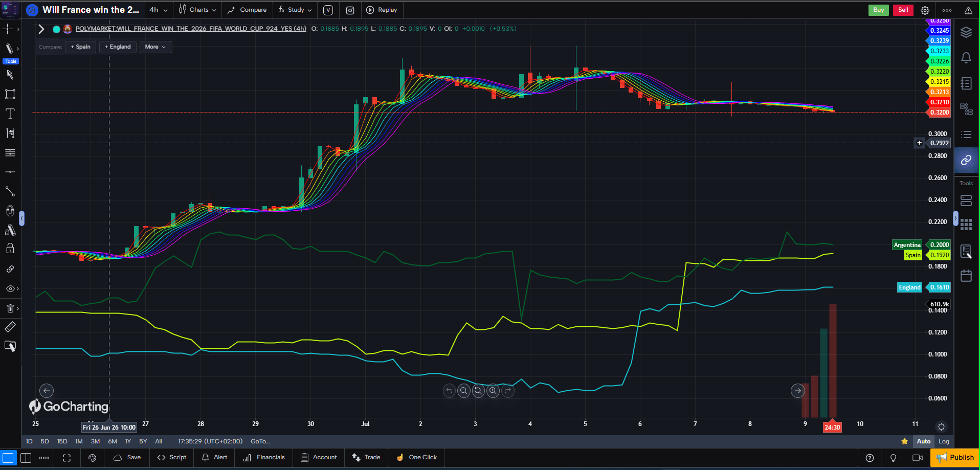
Task: Click the highlighted link icon in right sidebar
Action: (x=966, y=160)
